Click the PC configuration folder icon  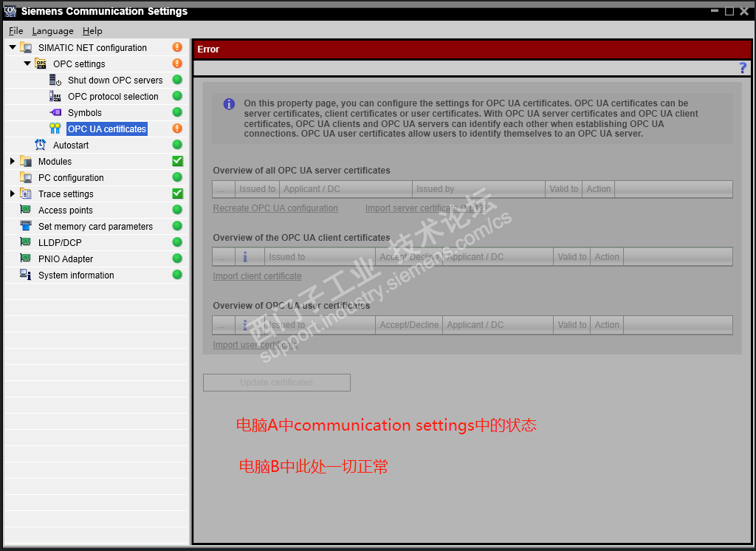[x=26, y=177]
